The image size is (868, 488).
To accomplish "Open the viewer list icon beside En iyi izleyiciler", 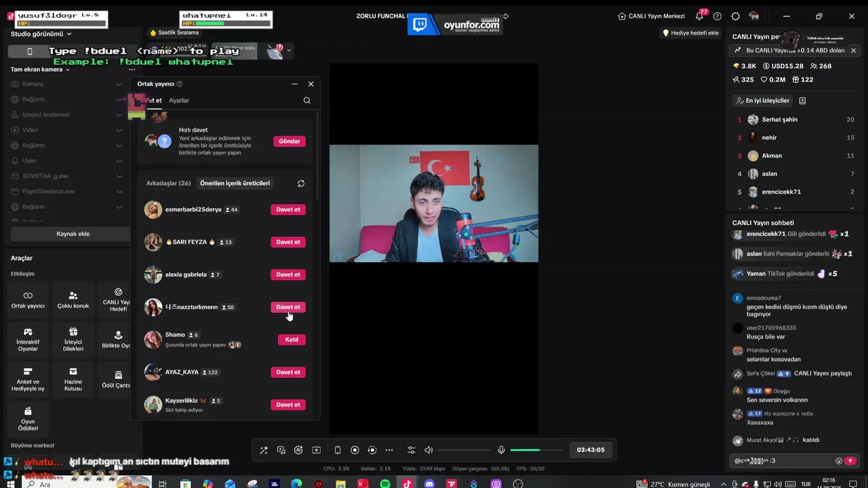I will click(x=802, y=100).
